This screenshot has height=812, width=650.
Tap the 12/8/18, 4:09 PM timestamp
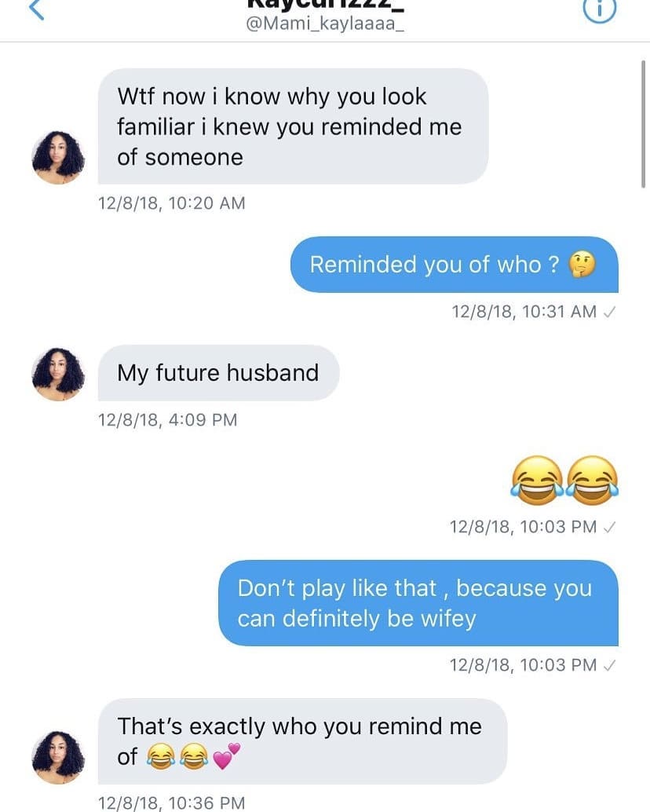(x=168, y=419)
